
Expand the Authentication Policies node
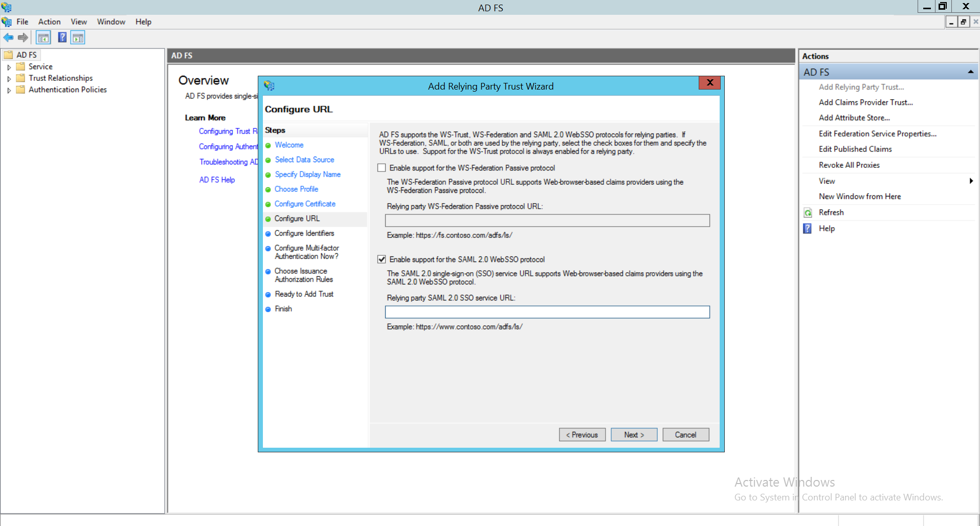[9, 90]
